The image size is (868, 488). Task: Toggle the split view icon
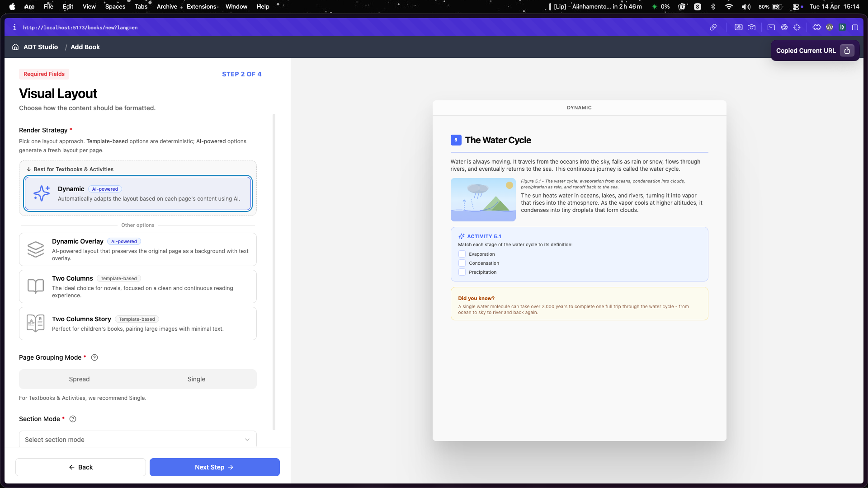855,28
